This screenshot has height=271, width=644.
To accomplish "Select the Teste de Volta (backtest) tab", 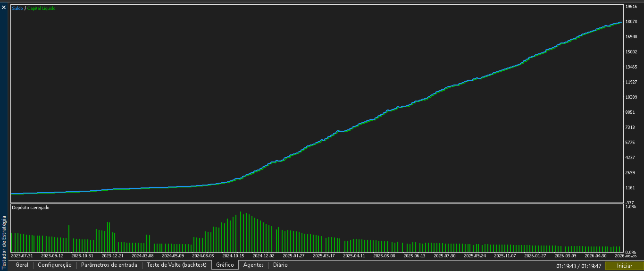I will click(x=176, y=265).
